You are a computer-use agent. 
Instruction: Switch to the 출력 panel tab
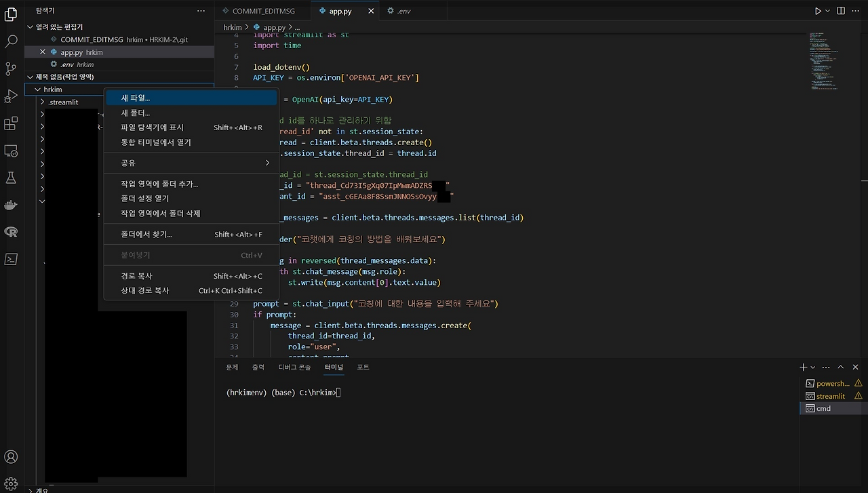pyautogui.click(x=258, y=367)
